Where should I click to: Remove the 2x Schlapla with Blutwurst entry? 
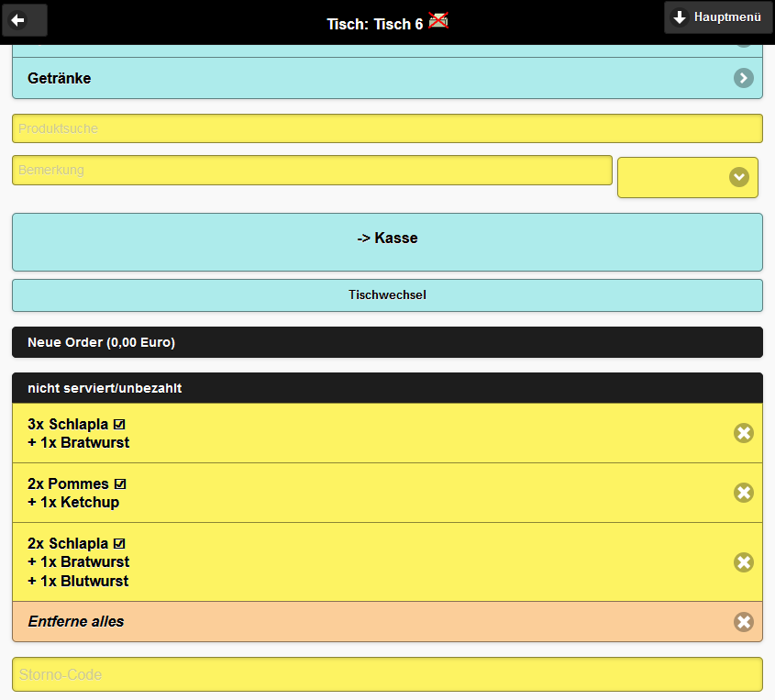pos(743,561)
